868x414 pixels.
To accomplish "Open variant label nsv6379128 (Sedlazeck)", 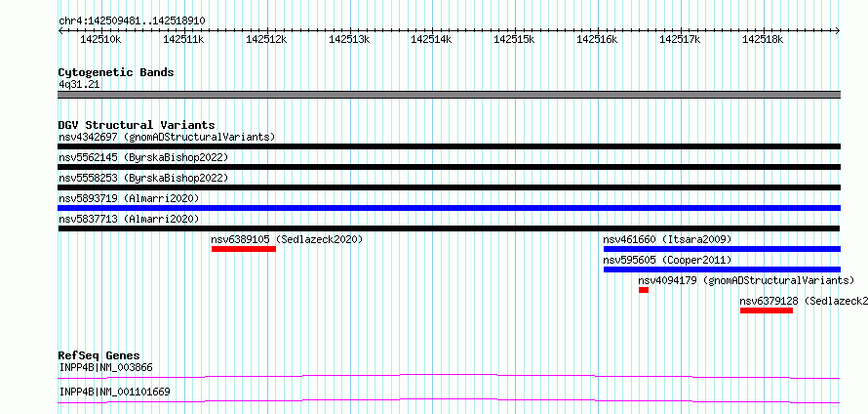I will (x=804, y=301).
